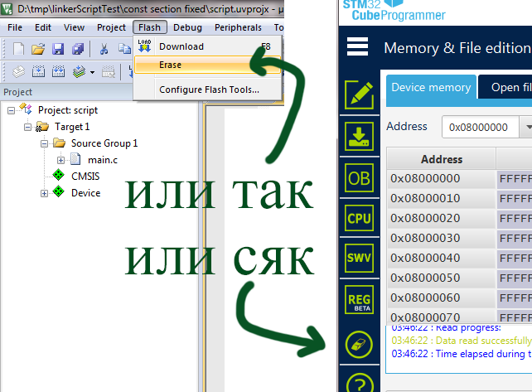The width and height of the screenshot is (532, 392).
Task: Collapse the Source Group 1 folder
Action: (44, 143)
